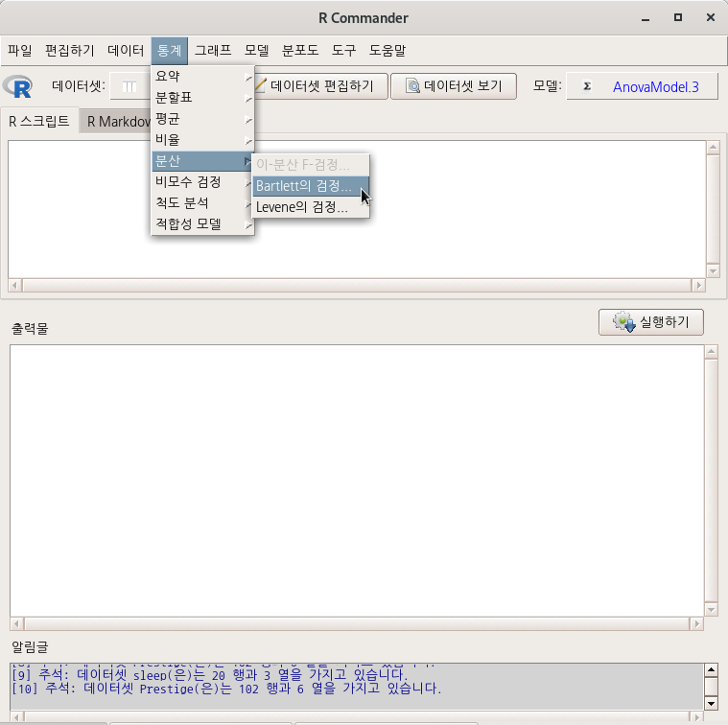Maximize the R Commander window
Viewport: 728px width, 725px height.
pyautogui.click(x=678, y=17)
